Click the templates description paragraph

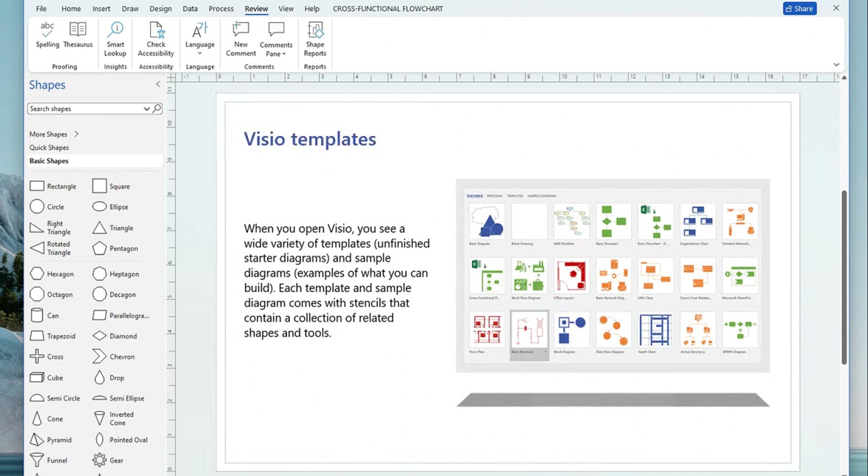click(337, 281)
